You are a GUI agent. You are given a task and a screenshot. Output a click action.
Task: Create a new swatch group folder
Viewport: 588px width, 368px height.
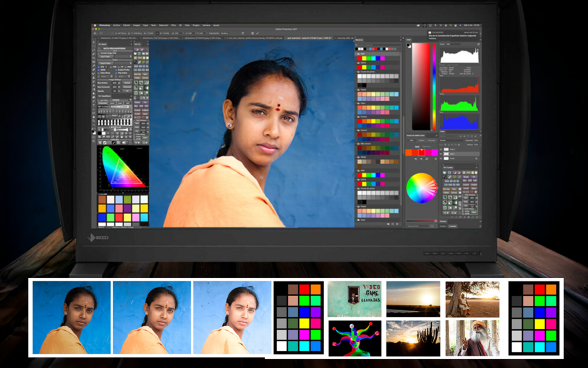[x=389, y=224]
